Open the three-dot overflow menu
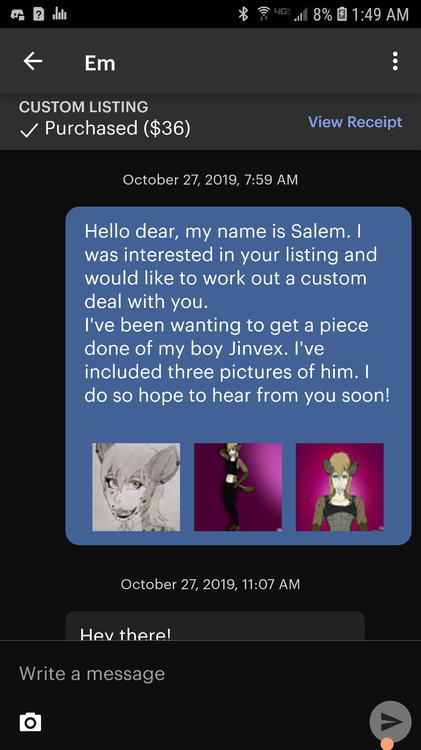The width and height of the screenshot is (421, 750). tap(395, 61)
